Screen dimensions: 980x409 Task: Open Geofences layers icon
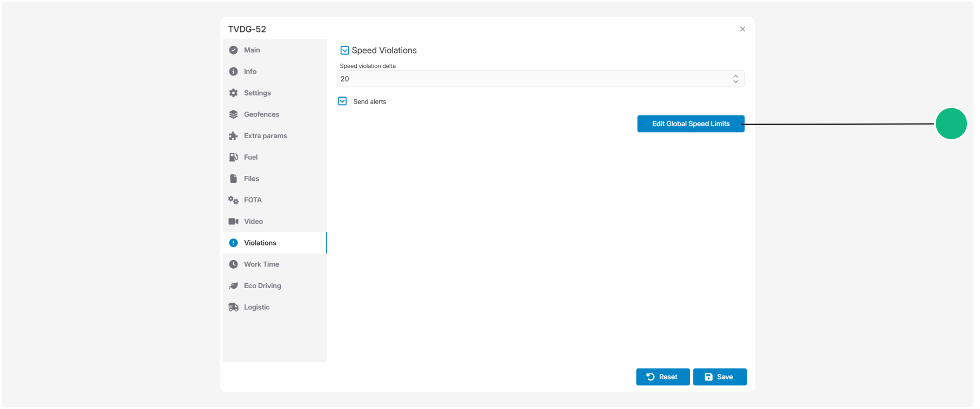click(233, 114)
